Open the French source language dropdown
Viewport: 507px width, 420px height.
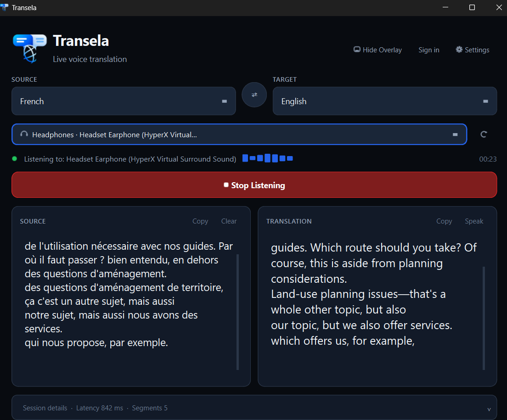[124, 101]
